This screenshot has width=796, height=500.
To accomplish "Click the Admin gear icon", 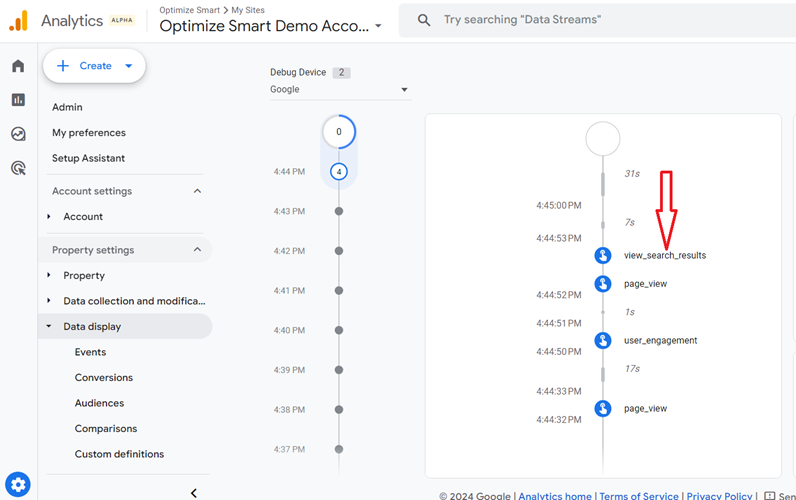I will 18,485.
